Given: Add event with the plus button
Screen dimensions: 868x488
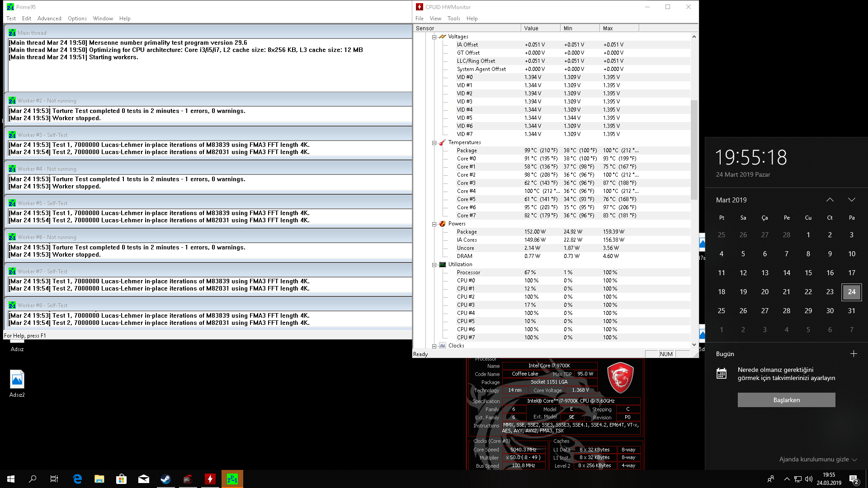Looking at the screenshot, I should (x=854, y=354).
